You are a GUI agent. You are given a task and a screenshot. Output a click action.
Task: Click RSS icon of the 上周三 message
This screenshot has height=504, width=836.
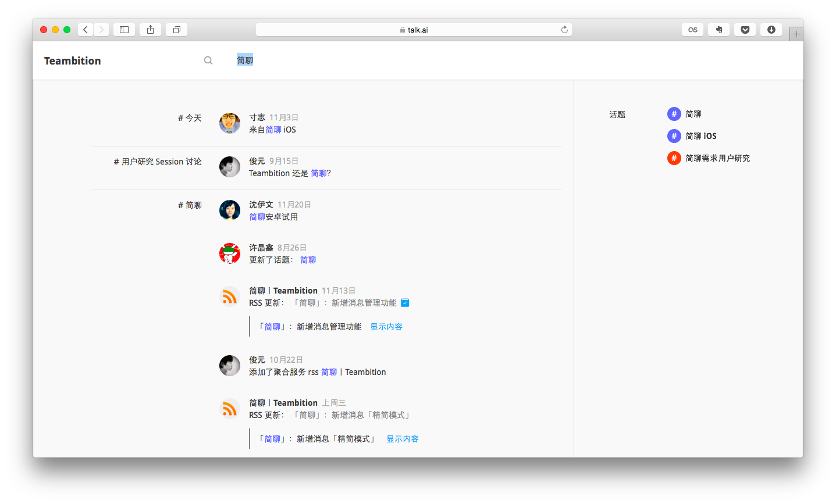tap(230, 409)
